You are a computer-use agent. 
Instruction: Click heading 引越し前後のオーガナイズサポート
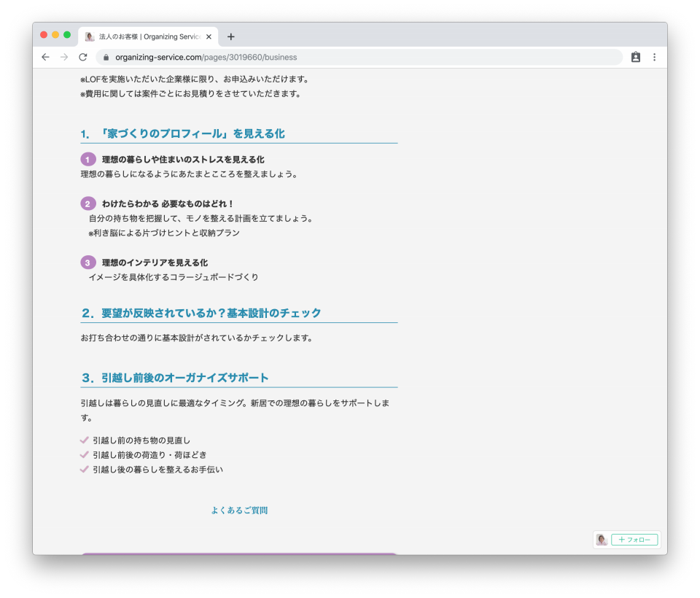[x=184, y=378]
